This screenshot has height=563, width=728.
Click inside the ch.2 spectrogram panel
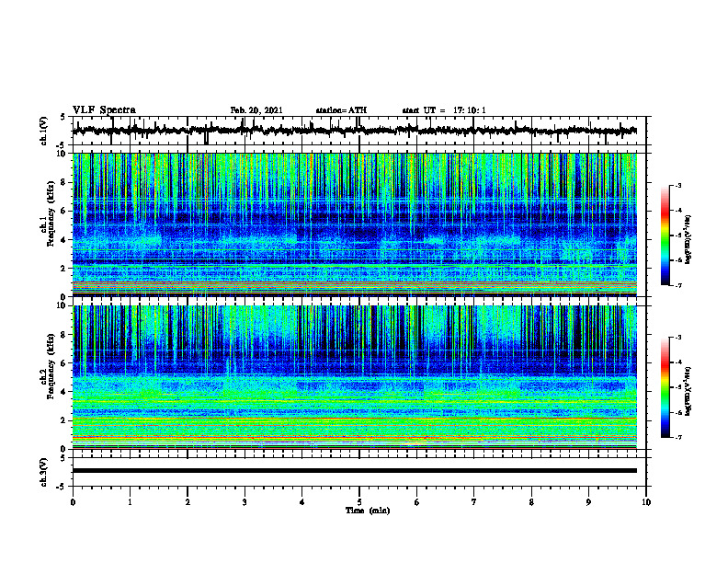coord(355,377)
